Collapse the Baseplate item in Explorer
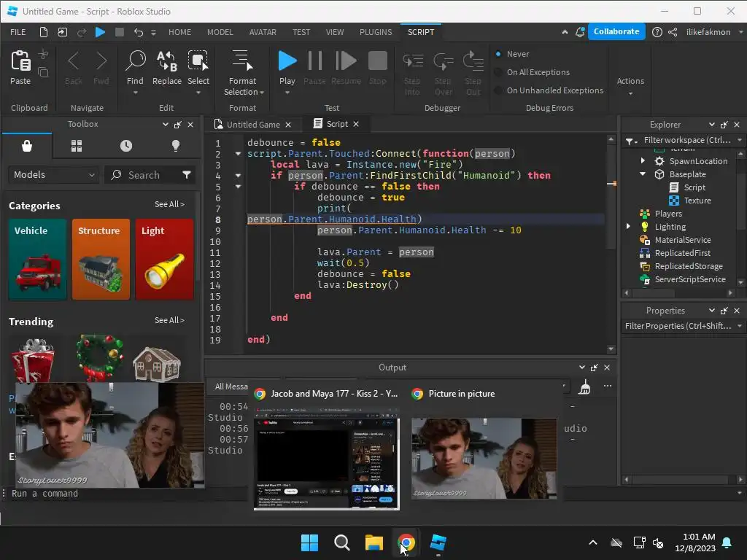The image size is (747, 560). [x=643, y=174]
